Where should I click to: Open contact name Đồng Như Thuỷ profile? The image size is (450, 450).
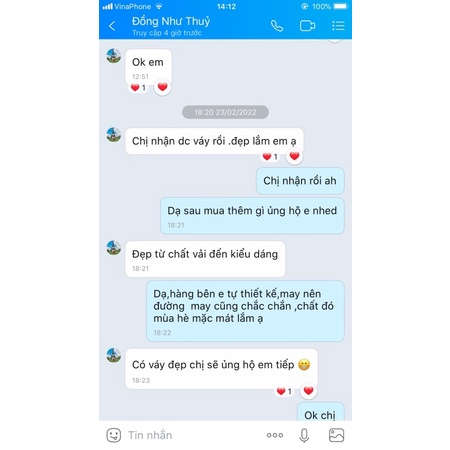click(171, 21)
